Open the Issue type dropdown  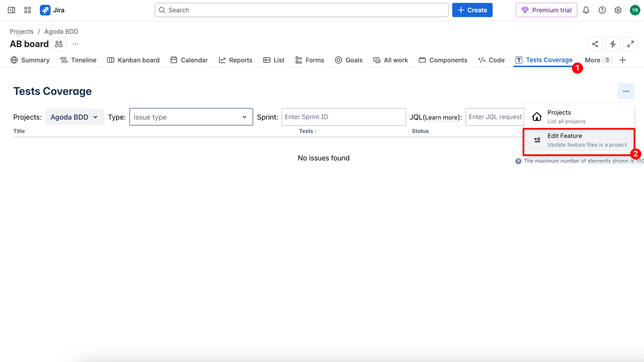point(191,117)
